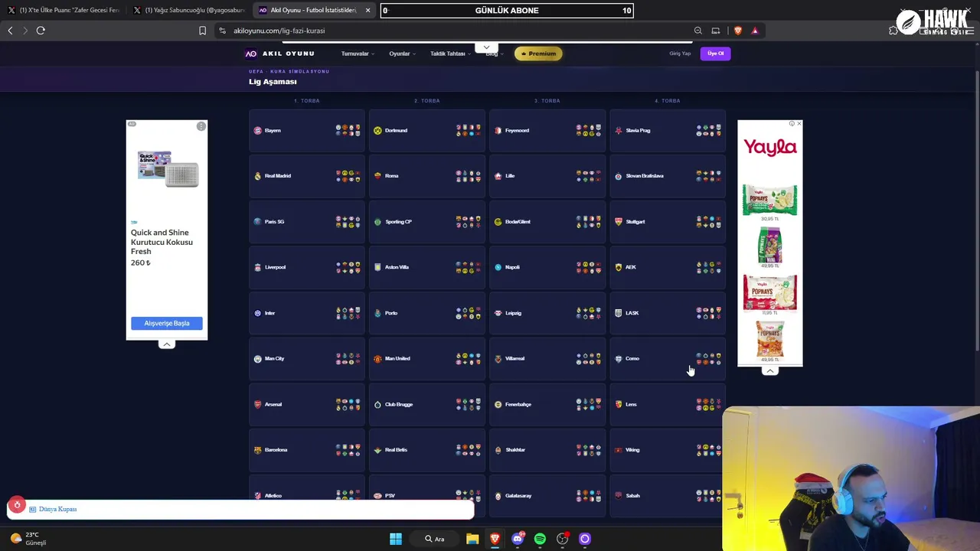This screenshot has height=551, width=980.
Task: Switch to the X'te Ülke Puanı tab
Action: click(x=63, y=10)
